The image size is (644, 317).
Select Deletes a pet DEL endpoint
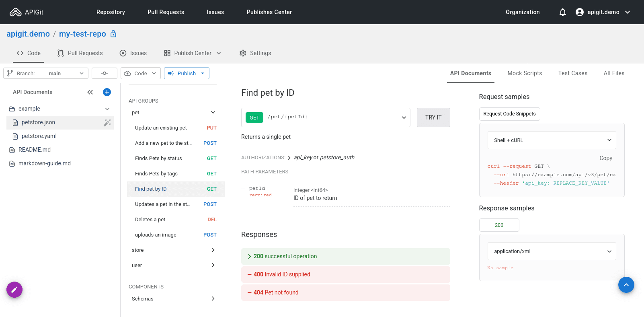coord(176,220)
